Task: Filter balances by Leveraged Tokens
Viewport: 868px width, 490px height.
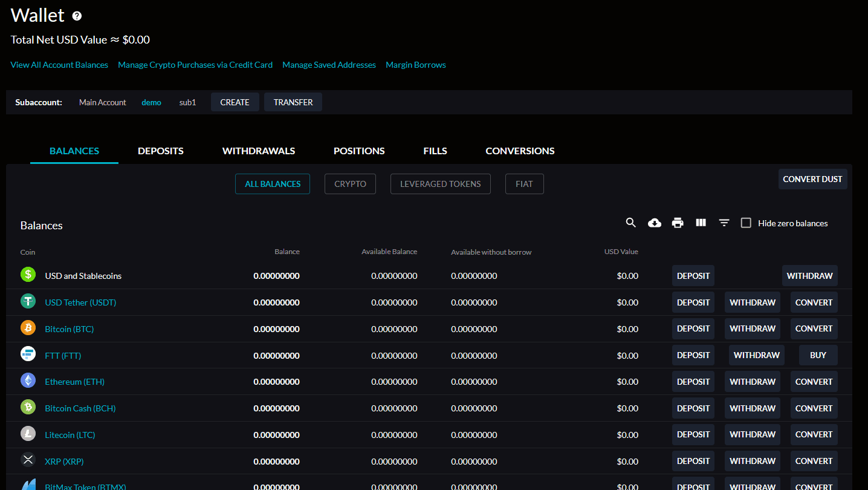Action: click(x=440, y=184)
